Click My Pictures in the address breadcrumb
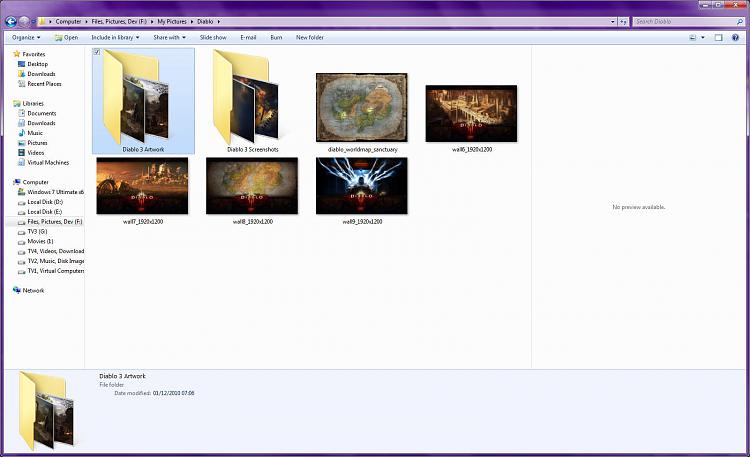This screenshot has width=750, height=457. 172,22
